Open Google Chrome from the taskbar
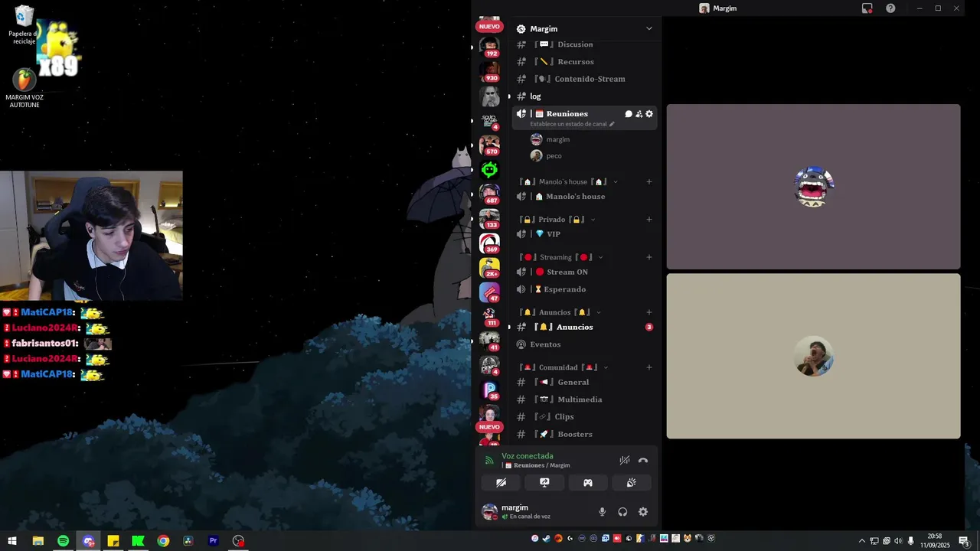Screen dimensions: 980x551 click(x=163, y=541)
